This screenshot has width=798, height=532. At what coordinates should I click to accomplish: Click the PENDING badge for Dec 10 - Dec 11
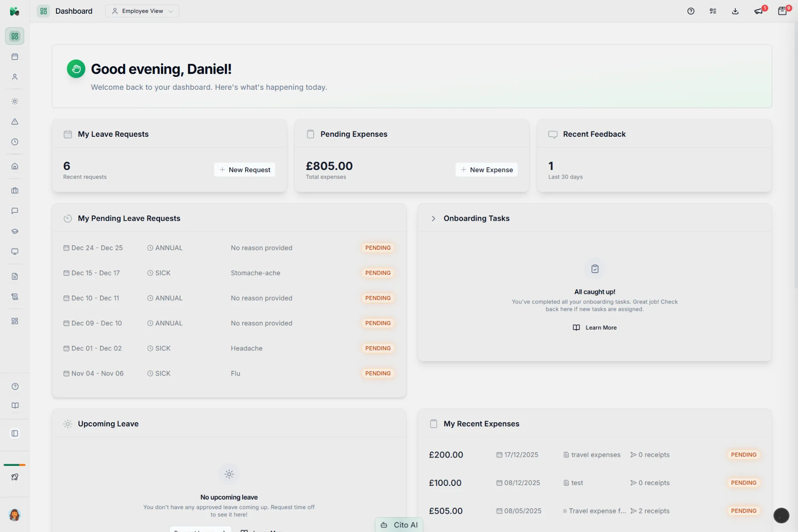pos(378,298)
